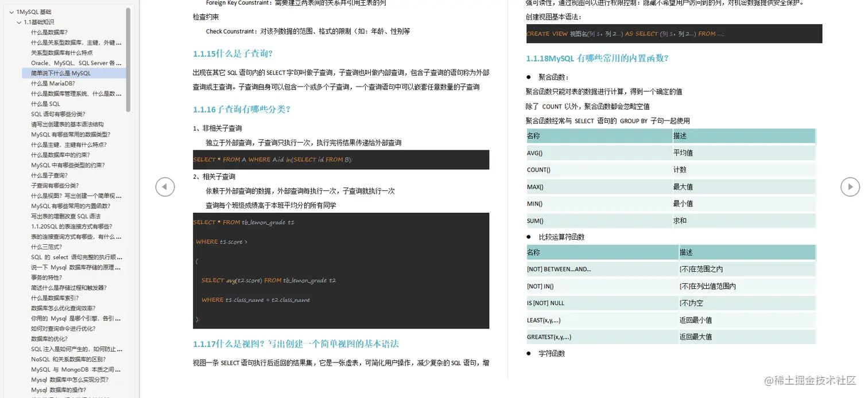This screenshot has width=868, height=398.
Task: Collapse the 1.1基础知识 tree section
Action: 19,22
